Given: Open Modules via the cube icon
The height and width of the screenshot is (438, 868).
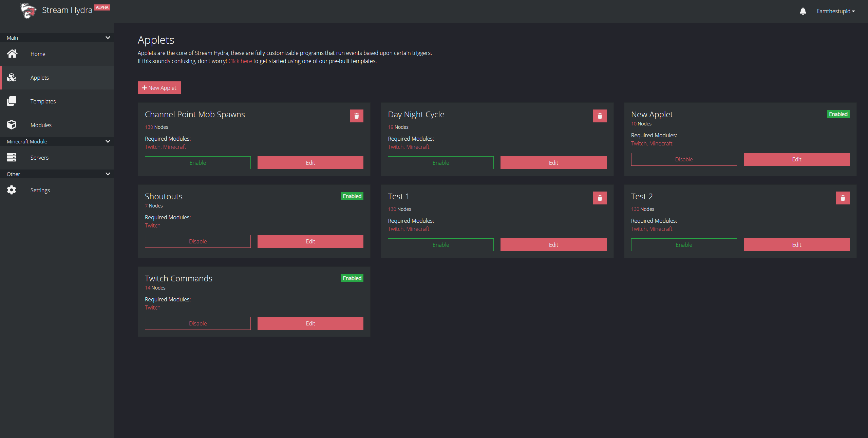Looking at the screenshot, I should tap(12, 125).
